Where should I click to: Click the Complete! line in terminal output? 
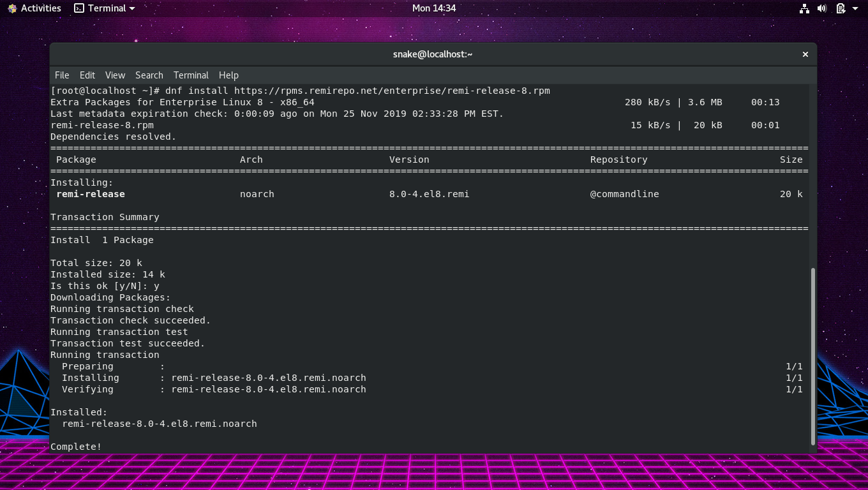(76, 447)
